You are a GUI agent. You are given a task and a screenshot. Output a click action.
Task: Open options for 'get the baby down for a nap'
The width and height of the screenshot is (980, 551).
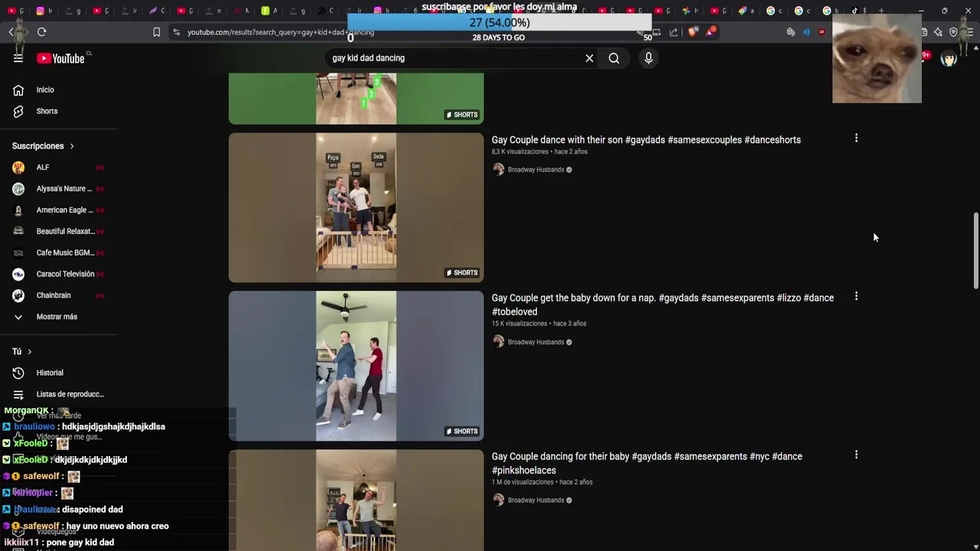click(856, 296)
